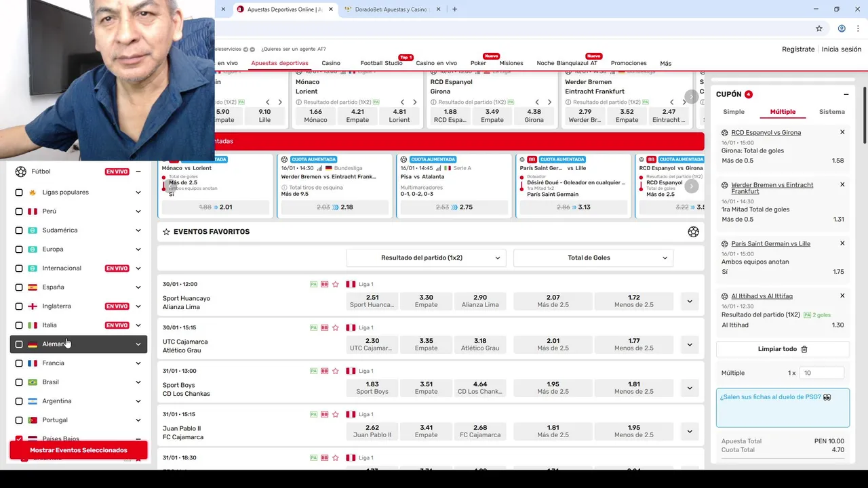Open Misiones menu item
This screenshot has width=868, height=488.
[x=511, y=63]
